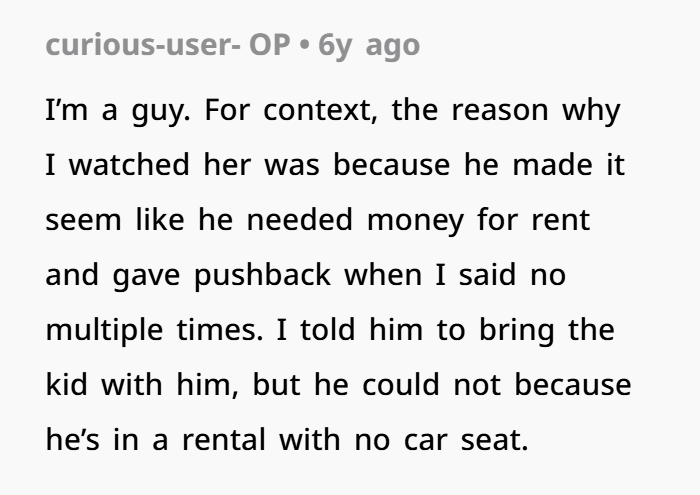The width and height of the screenshot is (700, 495).
Task: Click "because" in the phrase "because he made it"
Action: 392,165
